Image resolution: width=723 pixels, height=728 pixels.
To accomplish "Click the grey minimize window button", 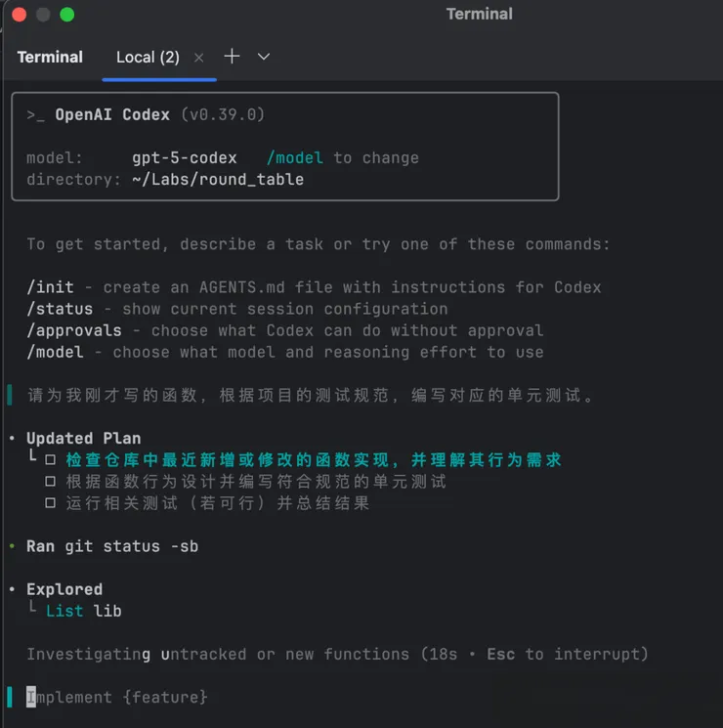I will (43, 15).
